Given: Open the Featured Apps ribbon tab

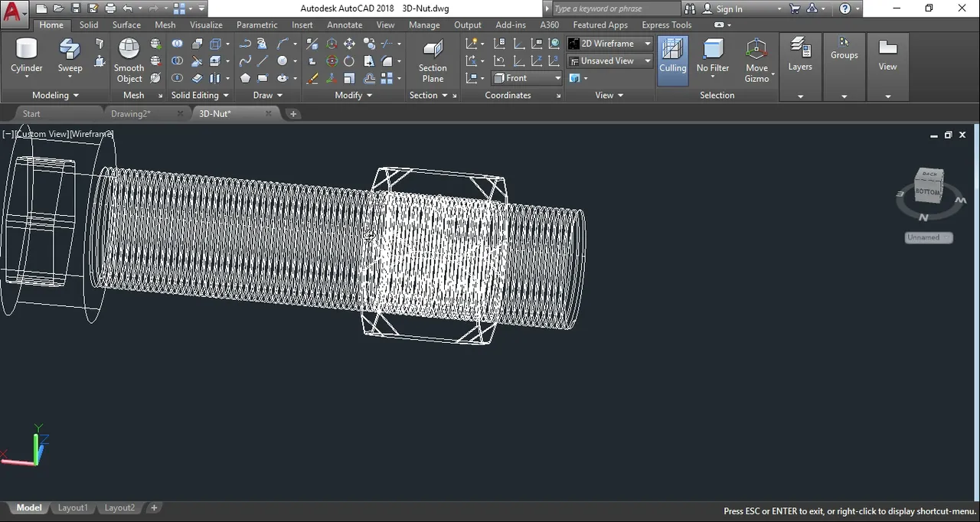Looking at the screenshot, I should (600, 24).
